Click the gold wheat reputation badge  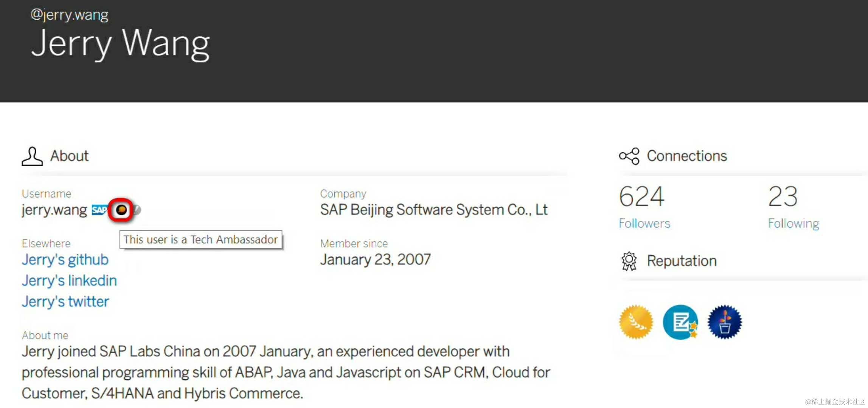[636, 322]
